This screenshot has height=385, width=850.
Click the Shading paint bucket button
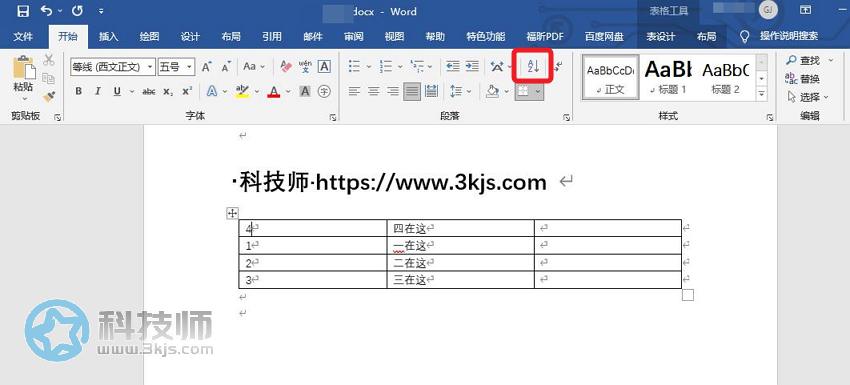point(492,92)
